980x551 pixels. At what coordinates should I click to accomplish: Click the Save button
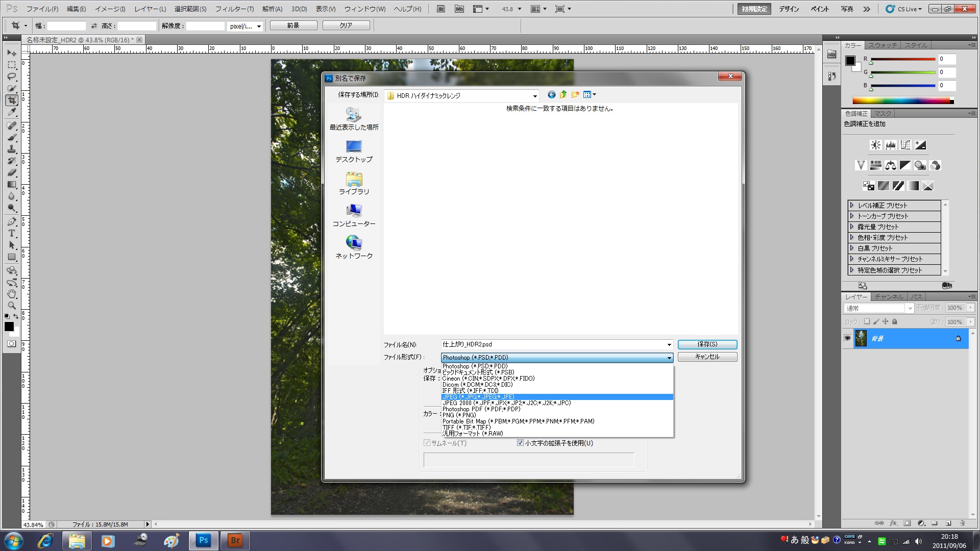pos(707,344)
